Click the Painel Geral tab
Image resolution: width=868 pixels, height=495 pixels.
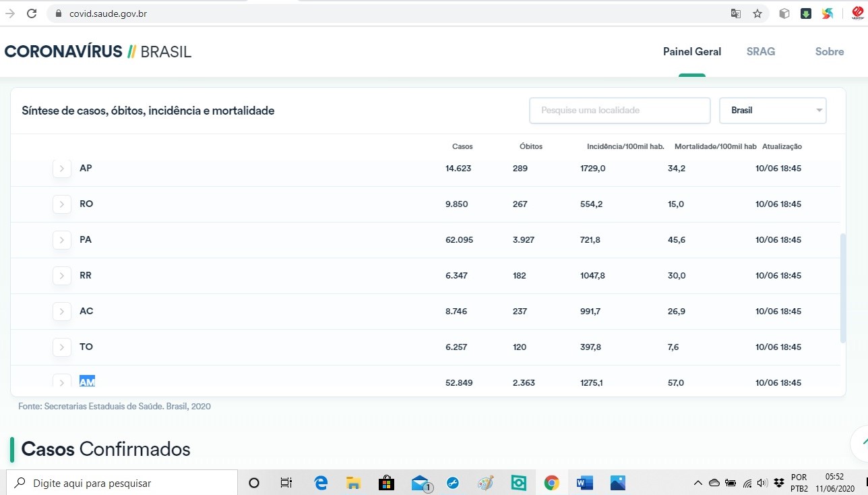[691, 52]
